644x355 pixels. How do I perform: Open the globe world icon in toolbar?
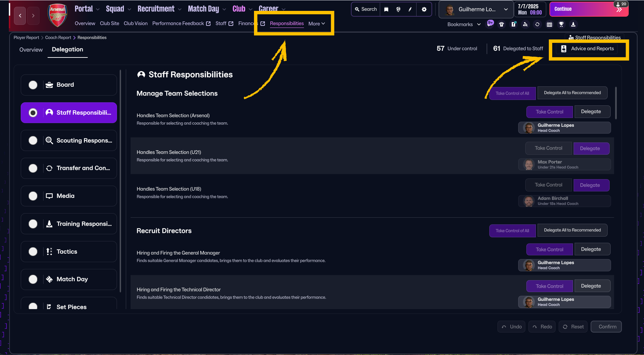point(398,9)
